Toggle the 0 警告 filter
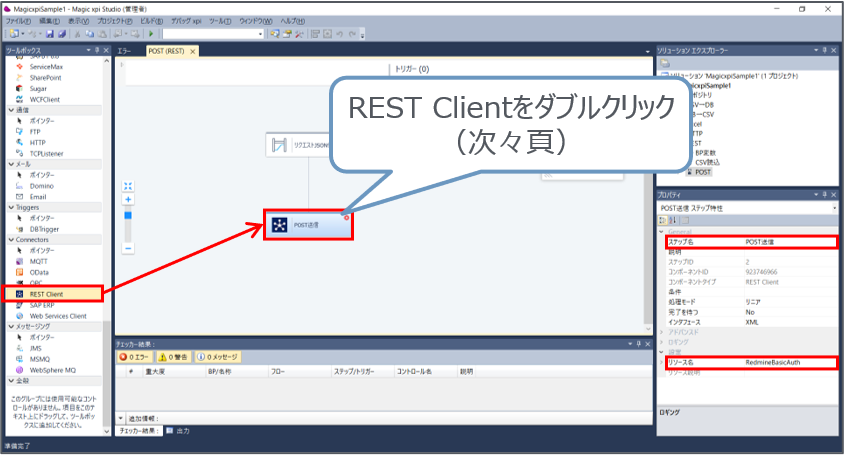The height and width of the screenshot is (455, 844). (x=172, y=356)
